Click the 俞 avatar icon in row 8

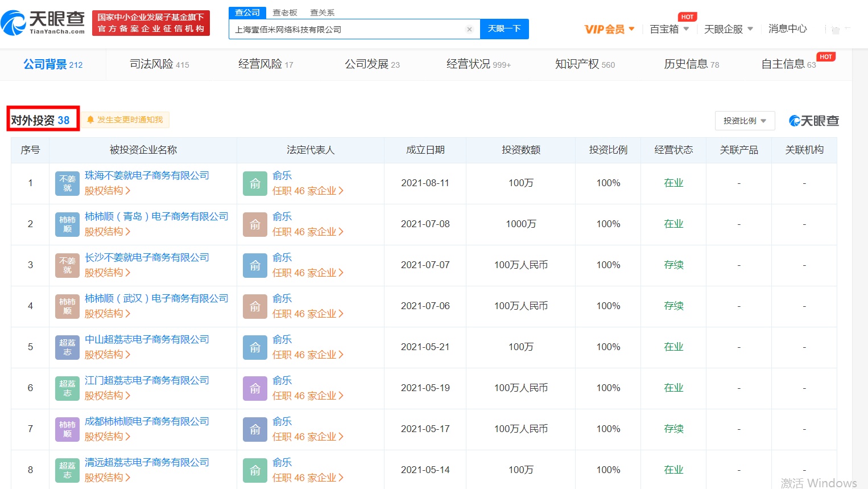(255, 470)
